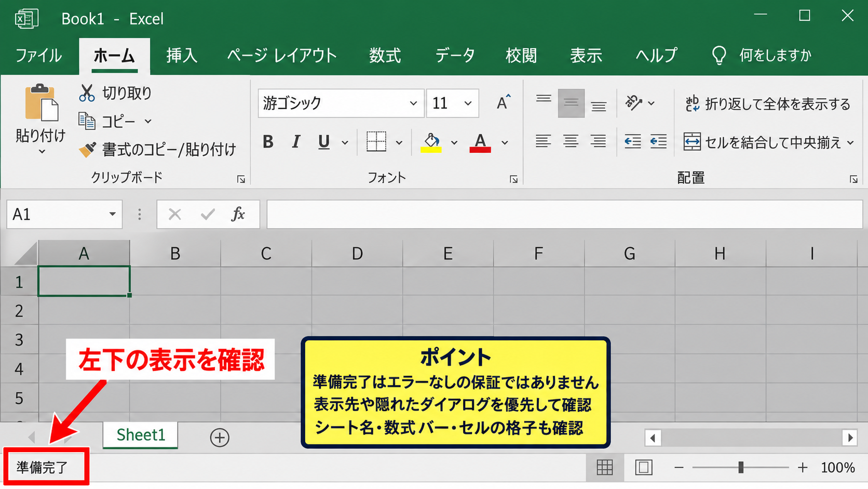Click the 切り取り button label

pos(127,93)
